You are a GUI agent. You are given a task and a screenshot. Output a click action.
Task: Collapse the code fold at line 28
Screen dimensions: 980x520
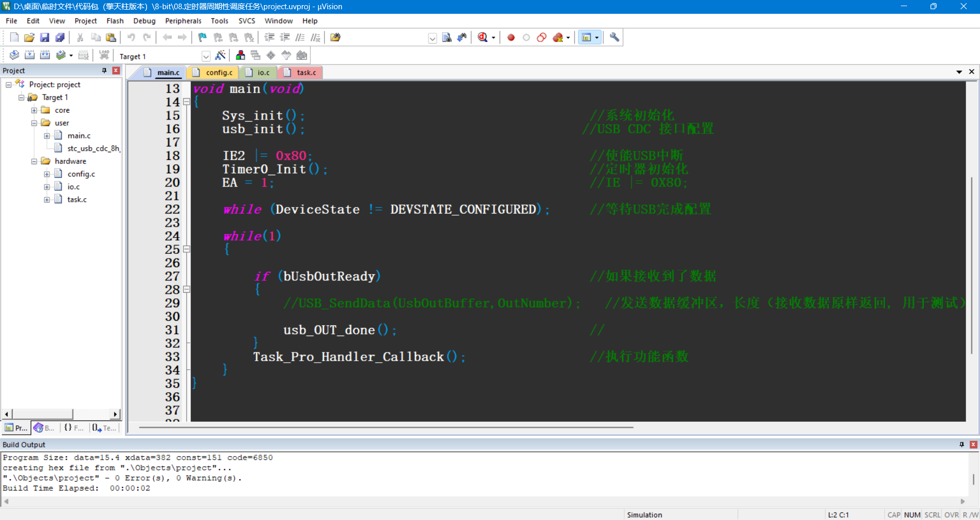[x=187, y=290]
